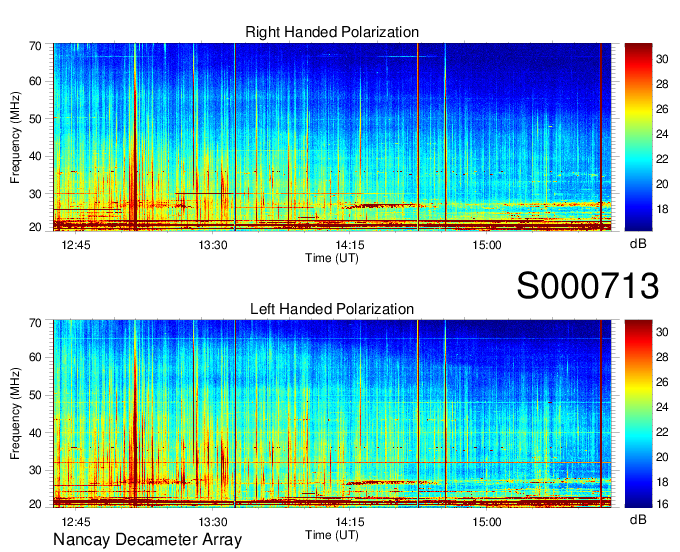Select colorbar value 30 beside Right Handed plot
This screenshot has height=552, width=680.
(662, 59)
